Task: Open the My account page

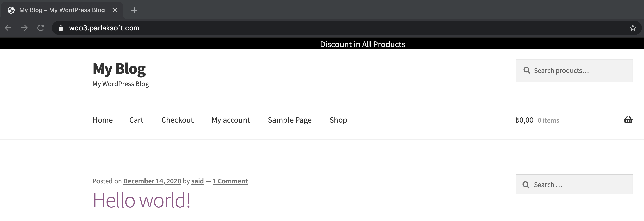Action: pyautogui.click(x=231, y=120)
